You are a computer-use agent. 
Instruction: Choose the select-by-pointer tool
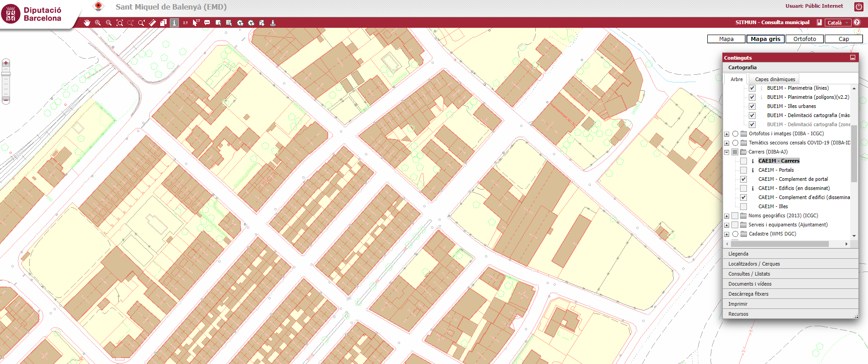point(218,23)
